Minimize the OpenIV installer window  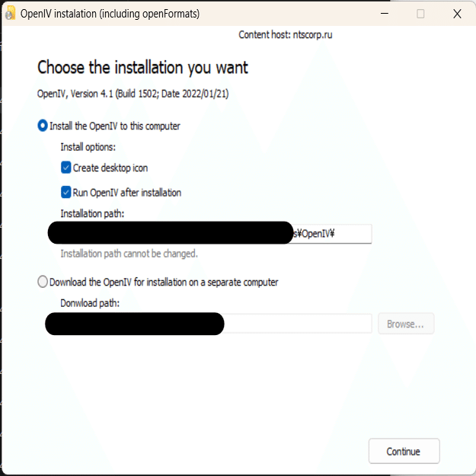point(385,14)
